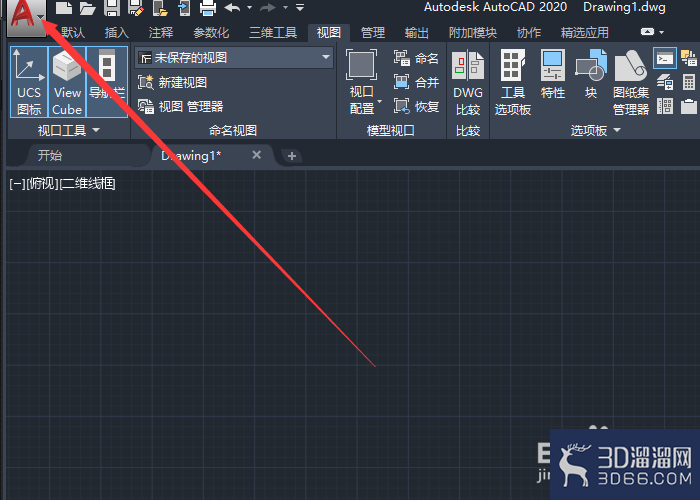Open the 视图 管理器 view manager
Image resolution: width=700 pixels, height=500 pixels.
coord(180,107)
